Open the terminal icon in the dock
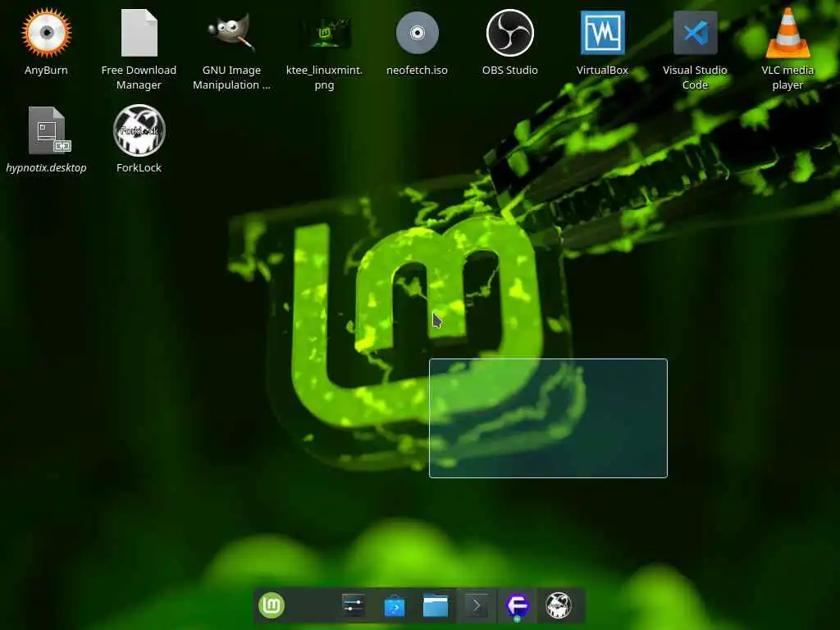Viewport: 840px width, 630px height. tap(477, 606)
